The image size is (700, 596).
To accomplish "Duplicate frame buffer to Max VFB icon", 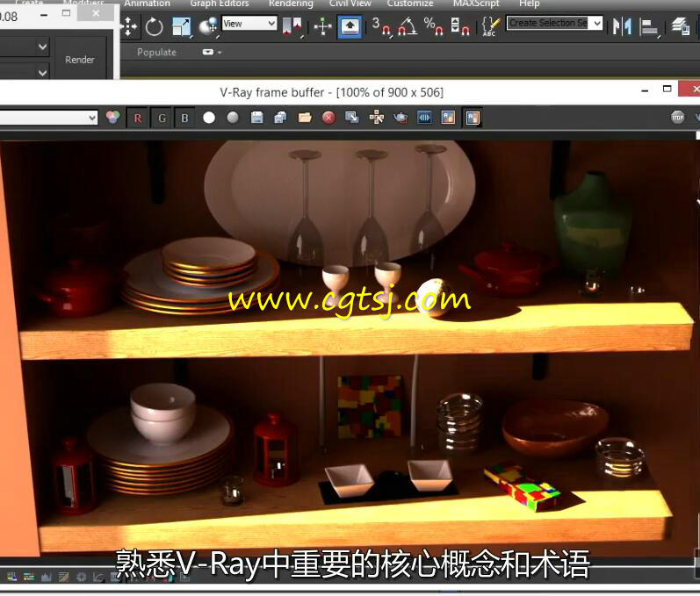I will click(352, 118).
